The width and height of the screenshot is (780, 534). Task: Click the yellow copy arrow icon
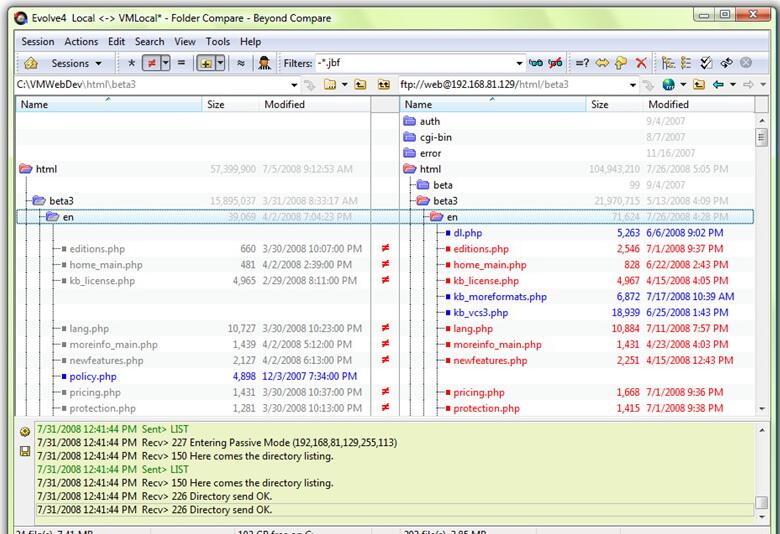pos(621,63)
